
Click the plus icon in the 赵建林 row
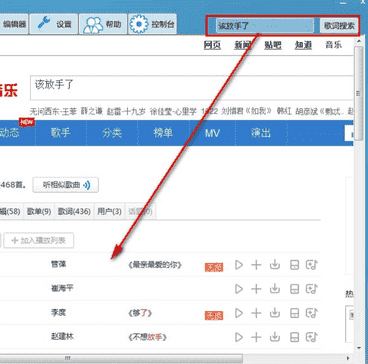point(256,337)
